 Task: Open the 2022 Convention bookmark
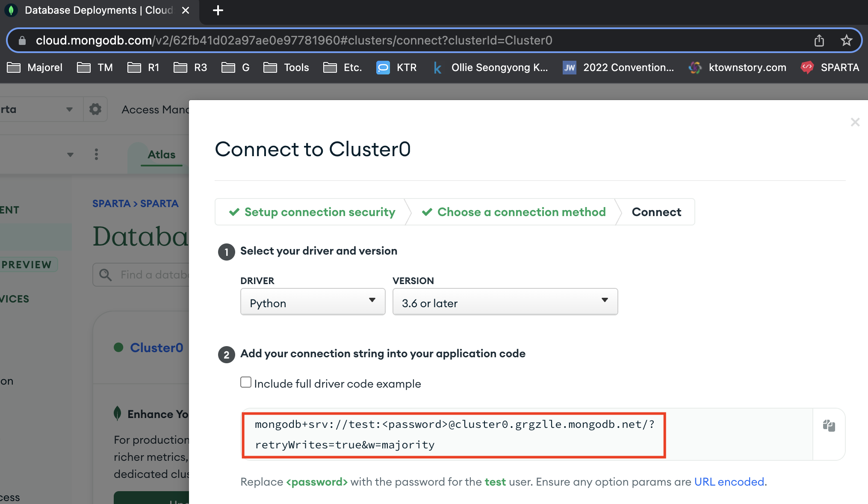click(x=618, y=68)
